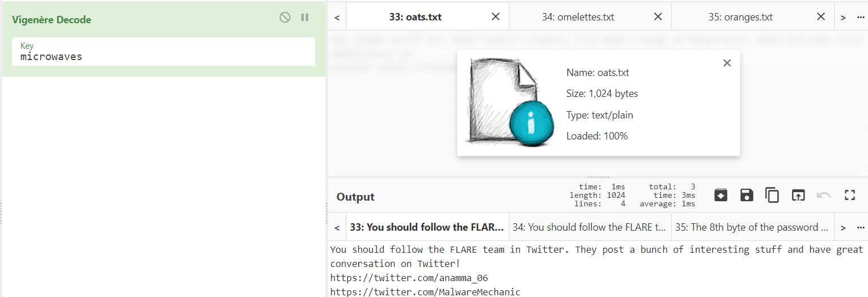Image resolution: width=868 pixels, height=297 pixels.
Task: Click the undo arrow in Output toolbar
Action: tap(823, 196)
